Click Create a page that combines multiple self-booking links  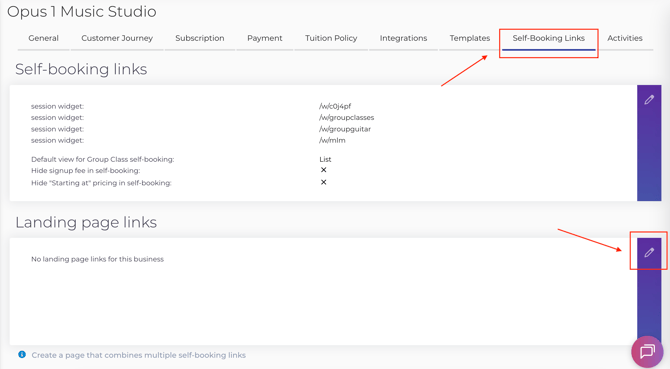(138, 355)
